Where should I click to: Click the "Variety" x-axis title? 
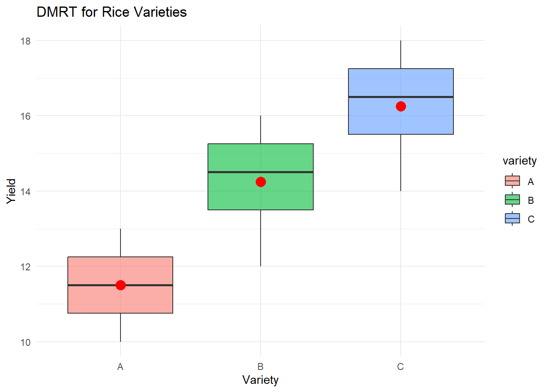pos(260,380)
